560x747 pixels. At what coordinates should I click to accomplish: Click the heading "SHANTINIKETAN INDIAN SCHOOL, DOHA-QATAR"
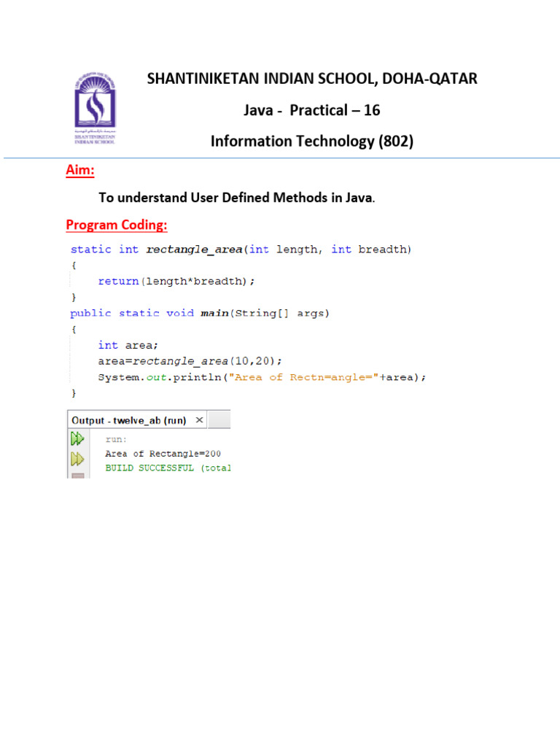point(312,79)
